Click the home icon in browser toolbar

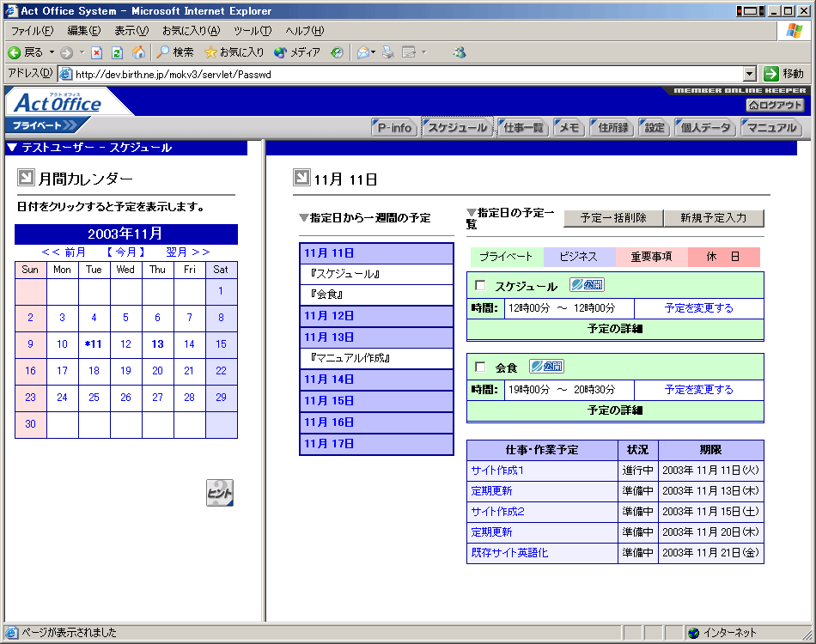tap(138, 52)
